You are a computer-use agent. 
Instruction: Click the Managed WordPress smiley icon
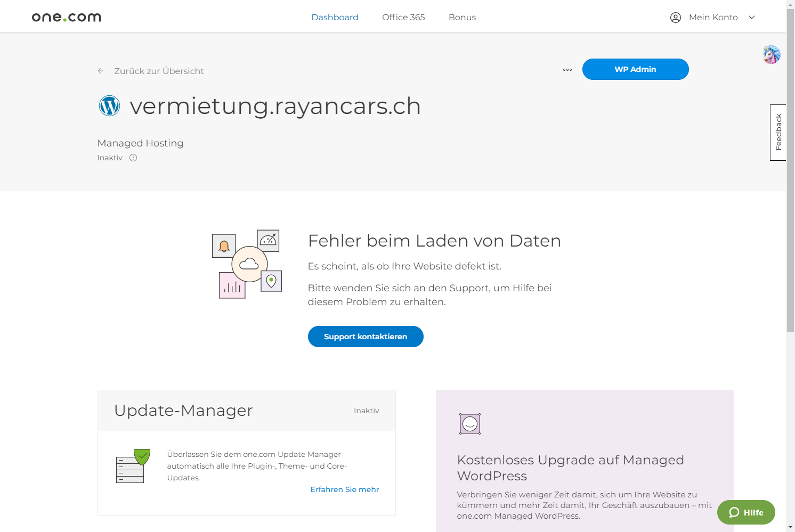tap(470, 424)
